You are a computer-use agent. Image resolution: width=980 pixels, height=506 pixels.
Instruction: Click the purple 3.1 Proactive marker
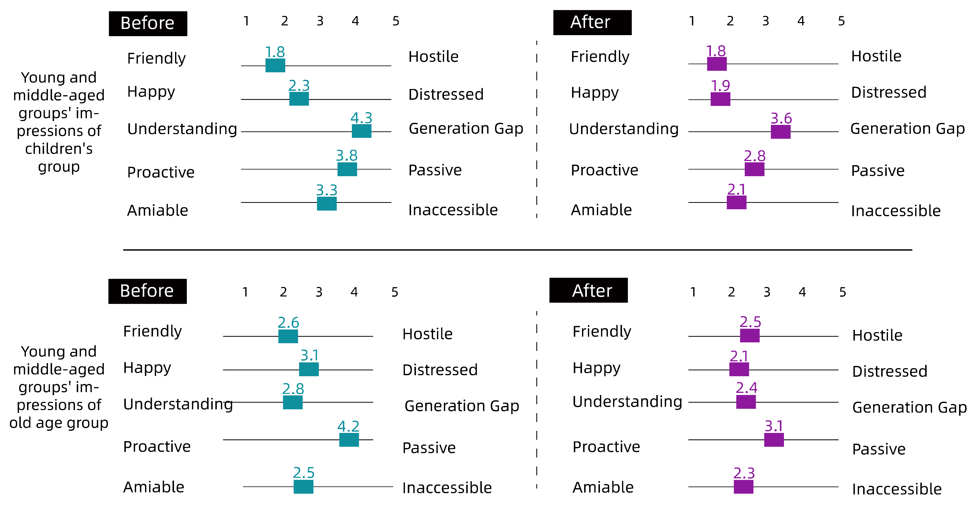774,440
